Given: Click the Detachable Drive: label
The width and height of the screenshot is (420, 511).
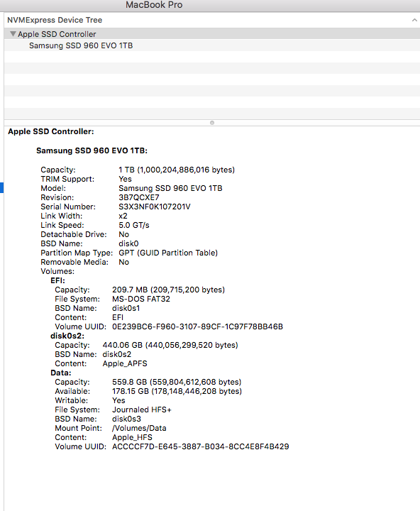Looking at the screenshot, I should 74,234.
